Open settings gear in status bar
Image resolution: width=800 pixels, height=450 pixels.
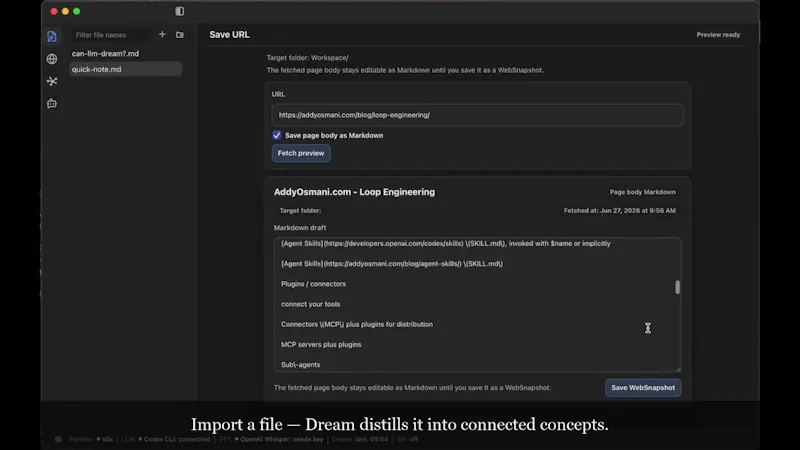click(x=58, y=439)
